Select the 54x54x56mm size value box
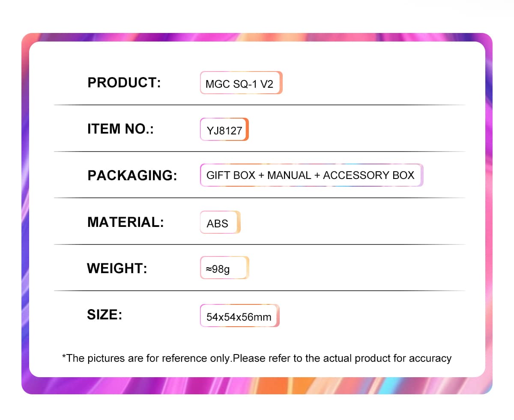Screen dimensions: 514x420 point(239,316)
